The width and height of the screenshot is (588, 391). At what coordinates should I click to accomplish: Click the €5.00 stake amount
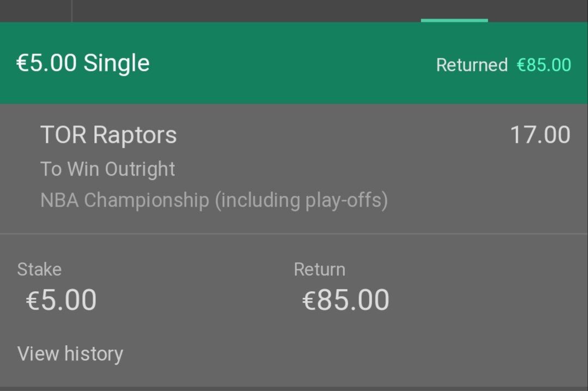[61, 300]
